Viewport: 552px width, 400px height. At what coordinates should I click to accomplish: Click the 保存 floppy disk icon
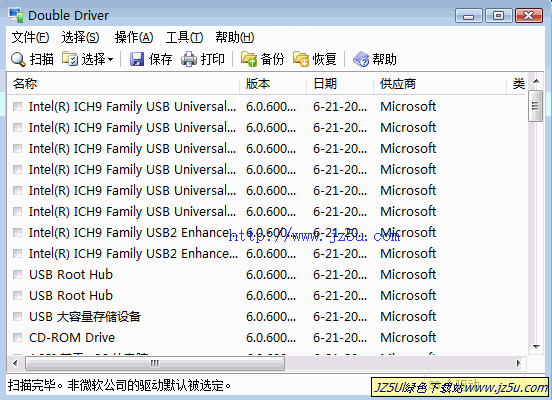pyautogui.click(x=137, y=59)
